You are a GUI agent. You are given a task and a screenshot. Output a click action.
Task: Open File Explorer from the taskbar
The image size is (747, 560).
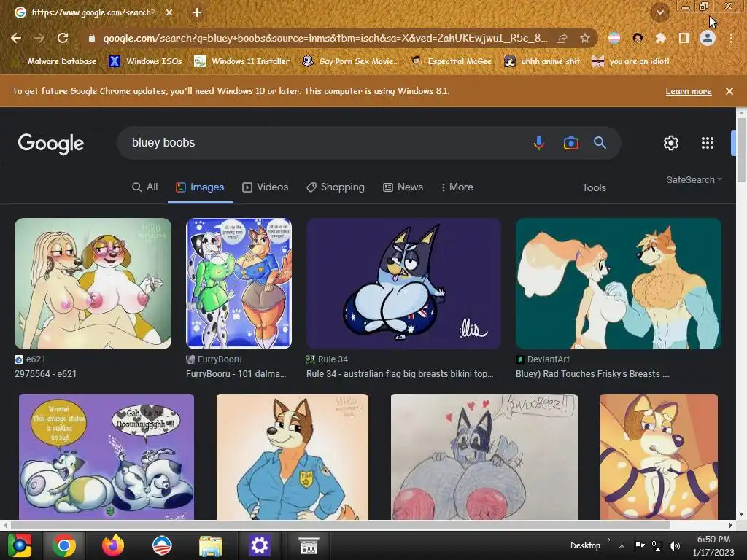211,545
